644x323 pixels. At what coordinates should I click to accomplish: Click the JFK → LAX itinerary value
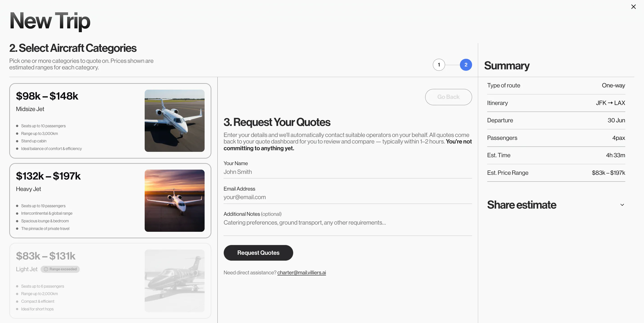click(x=610, y=103)
